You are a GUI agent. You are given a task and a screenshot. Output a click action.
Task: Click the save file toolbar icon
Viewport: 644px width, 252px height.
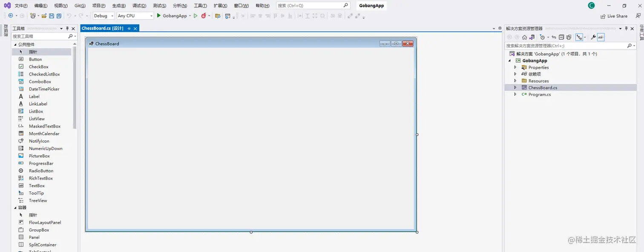point(52,16)
